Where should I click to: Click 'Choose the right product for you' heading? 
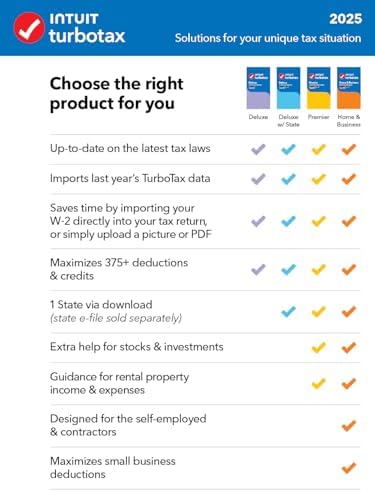pos(116,94)
